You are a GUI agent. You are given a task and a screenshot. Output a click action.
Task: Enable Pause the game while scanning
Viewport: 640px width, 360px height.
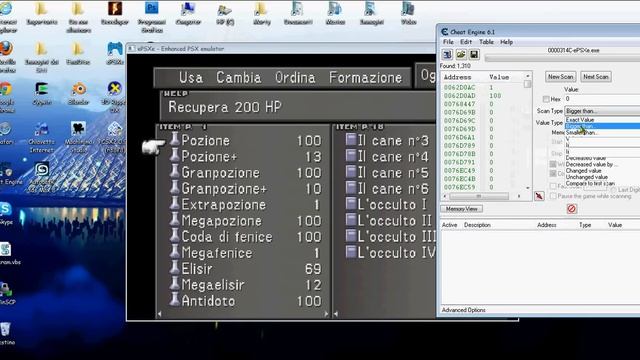553,196
